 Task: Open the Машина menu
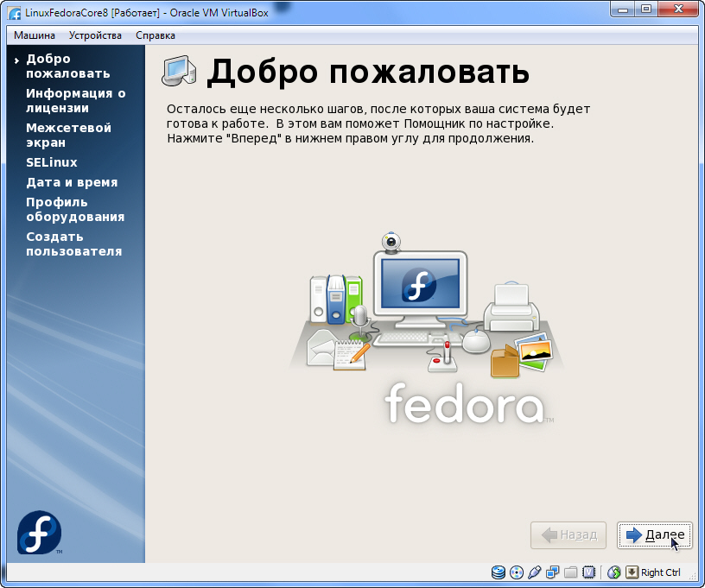35,35
